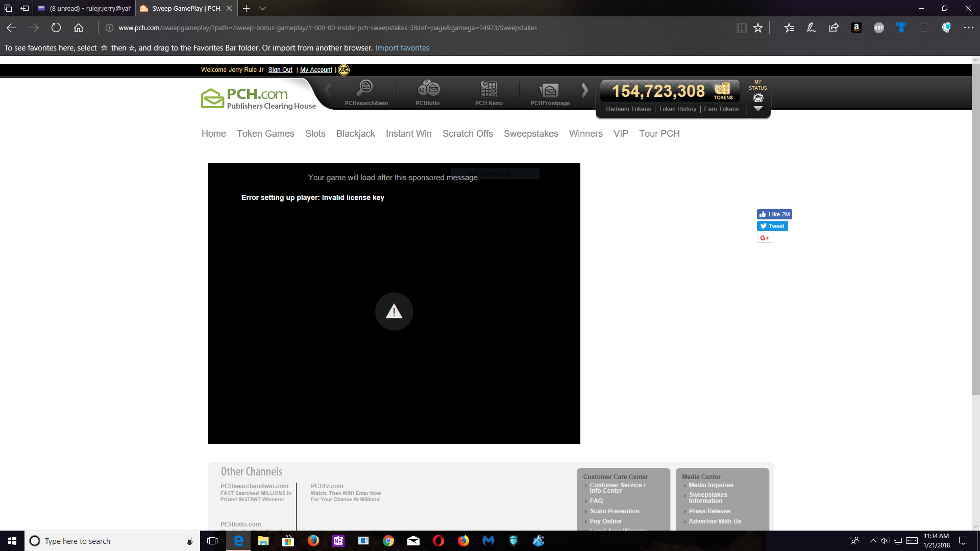Open Earn Tokens
This screenshot has height=551, width=980.
coord(721,109)
